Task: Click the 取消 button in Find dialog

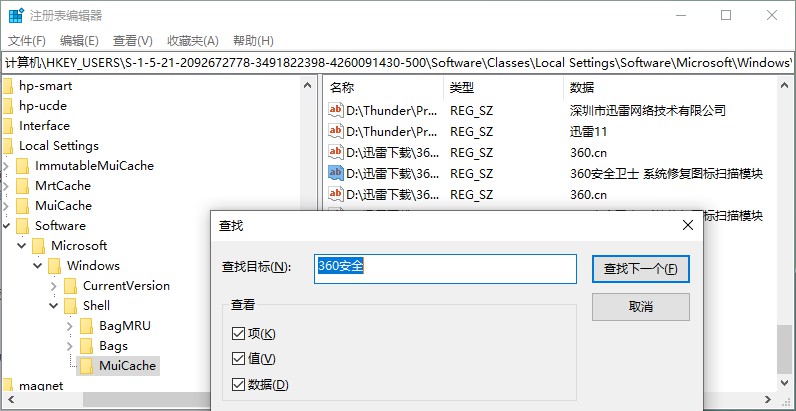Action: click(641, 307)
